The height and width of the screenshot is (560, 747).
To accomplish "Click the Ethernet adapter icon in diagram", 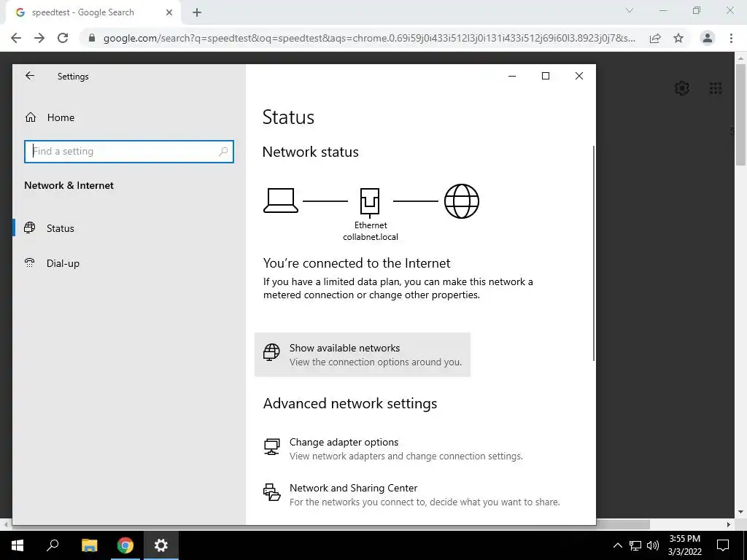I will coord(370,202).
